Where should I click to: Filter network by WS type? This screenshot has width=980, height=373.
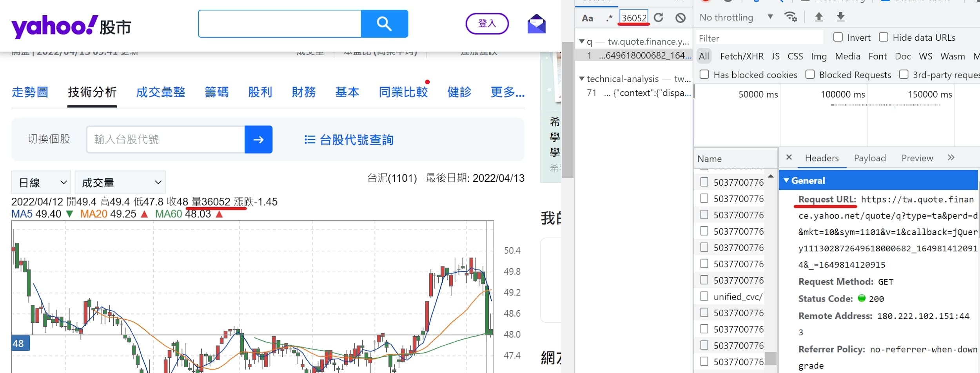point(926,56)
